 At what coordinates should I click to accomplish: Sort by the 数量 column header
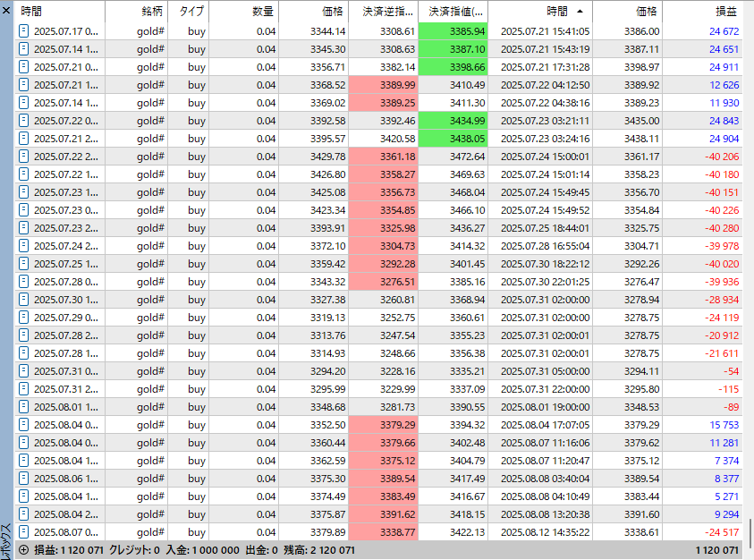[244, 11]
